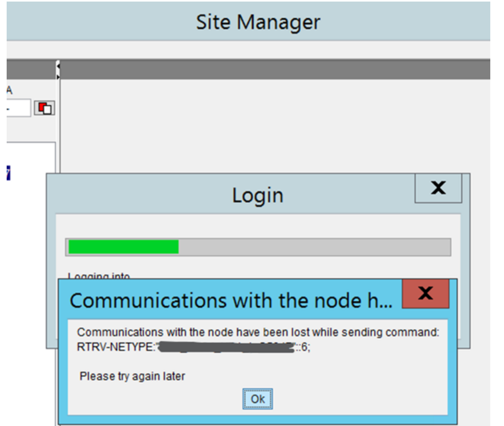Click the red and white squares icon button
This screenshot has height=426, width=504.
44,108
